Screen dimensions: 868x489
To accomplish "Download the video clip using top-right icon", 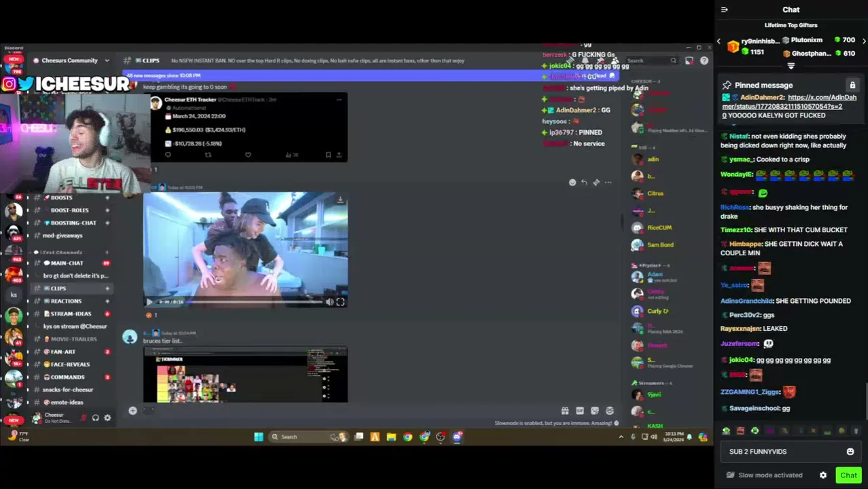I will click(340, 200).
